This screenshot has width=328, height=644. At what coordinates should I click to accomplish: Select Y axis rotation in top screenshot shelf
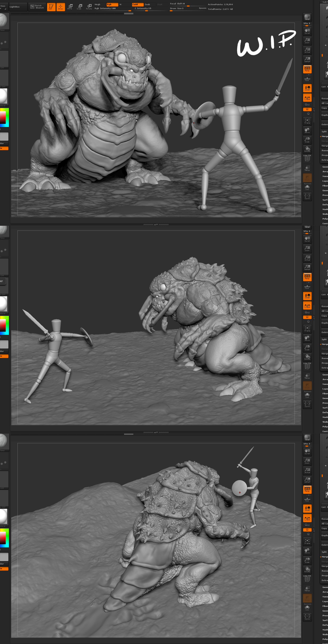pyautogui.click(x=307, y=109)
